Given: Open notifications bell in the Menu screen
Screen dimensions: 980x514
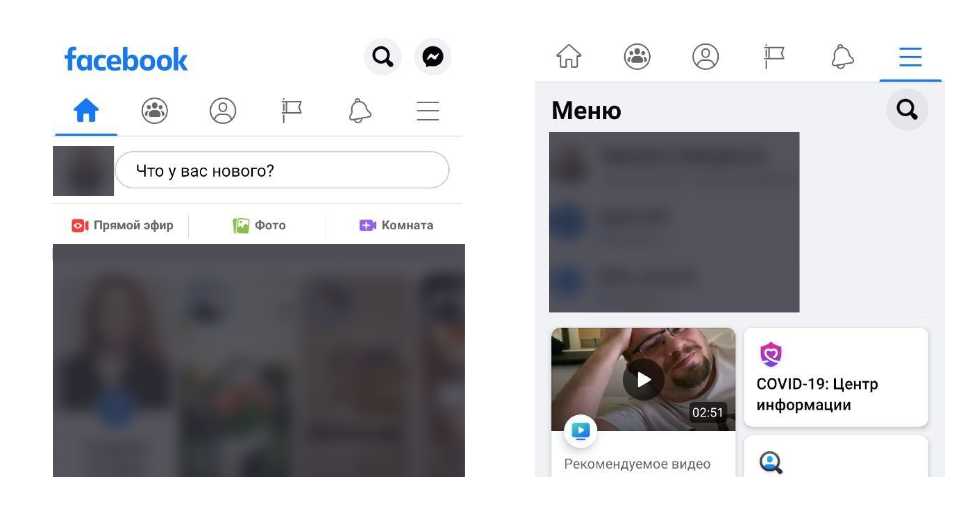Looking at the screenshot, I should pyautogui.click(x=842, y=56).
